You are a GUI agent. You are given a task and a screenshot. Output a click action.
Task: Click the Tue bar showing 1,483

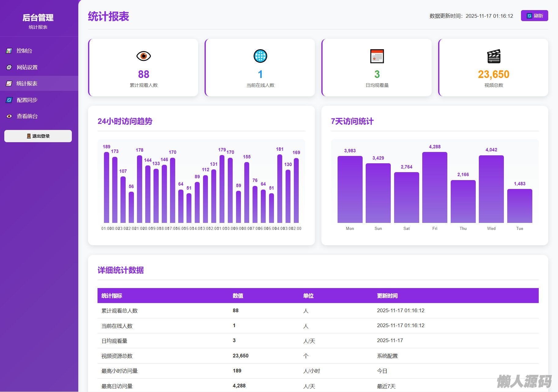tap(519, 206)
